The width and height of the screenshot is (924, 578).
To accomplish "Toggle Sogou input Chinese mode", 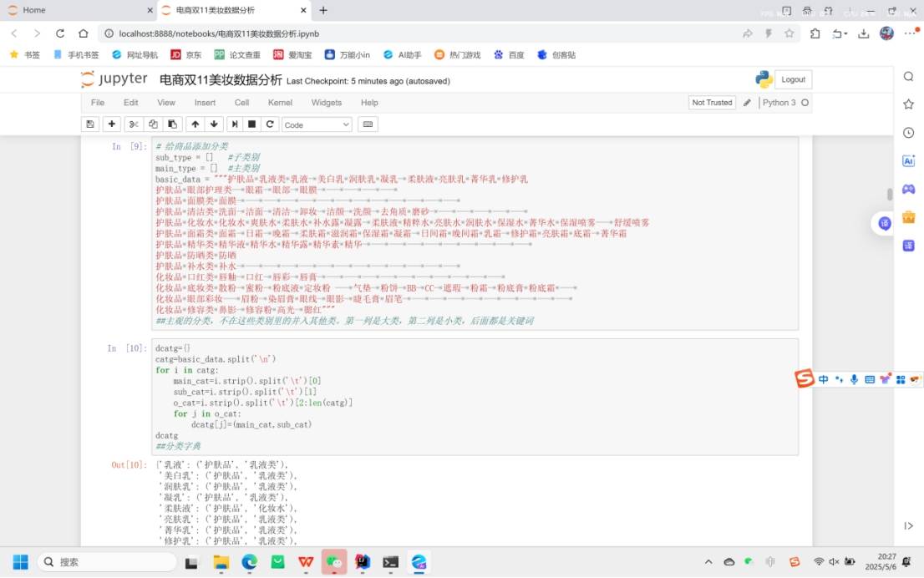I will 823,379.
